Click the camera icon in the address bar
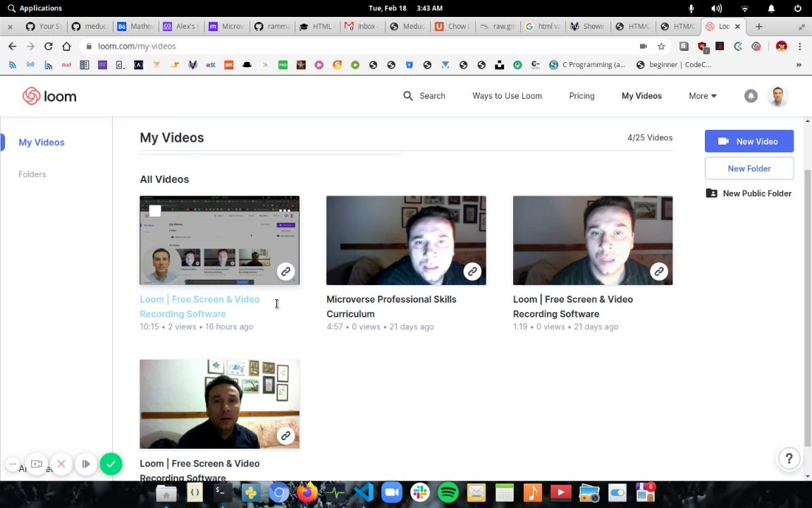 (x=643, y=46)
